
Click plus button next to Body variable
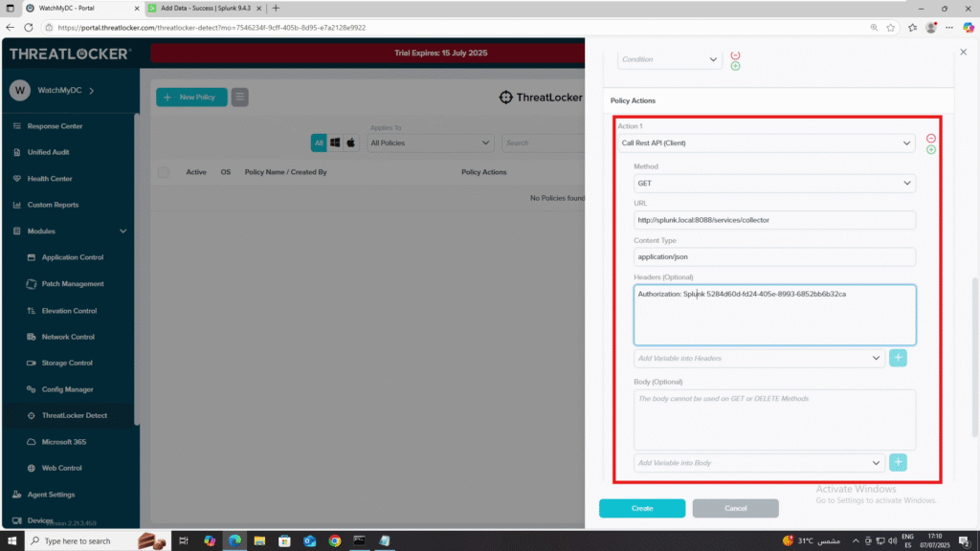tap(898, 462)
